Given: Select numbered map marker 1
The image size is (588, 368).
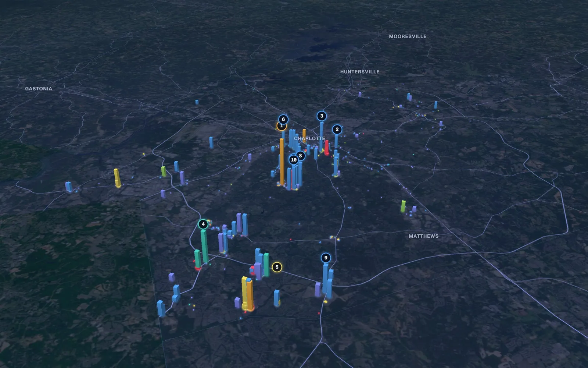Looking at the screenshot, I should coord(281,127).
